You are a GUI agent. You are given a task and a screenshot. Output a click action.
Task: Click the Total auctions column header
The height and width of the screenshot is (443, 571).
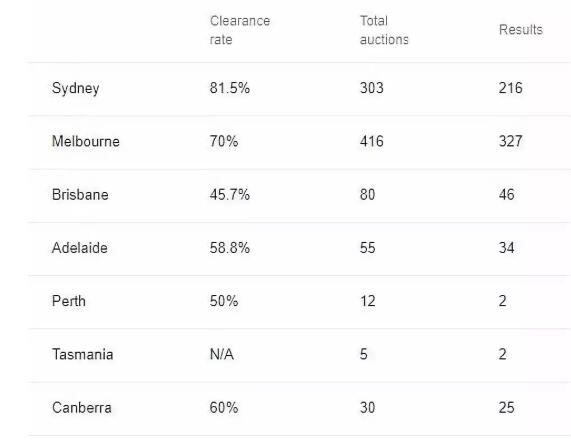click(384, 30)
